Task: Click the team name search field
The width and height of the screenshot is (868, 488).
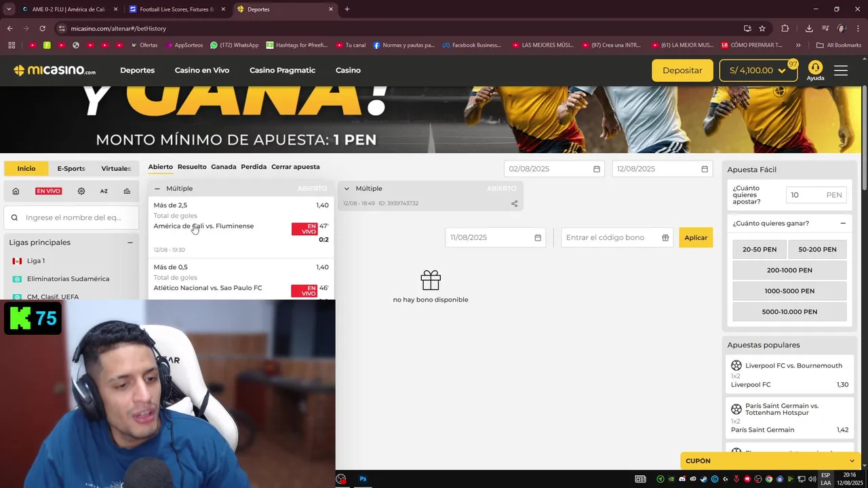Action: pos(71,218)
